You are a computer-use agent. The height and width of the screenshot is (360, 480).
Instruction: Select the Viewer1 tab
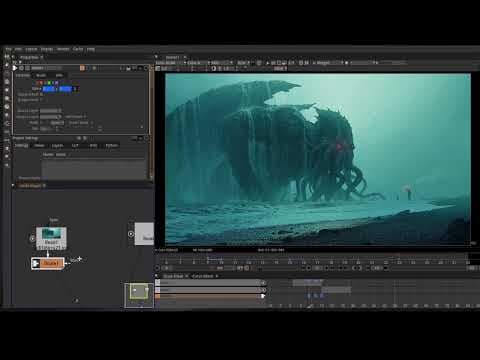pyautogui.click(x=172, y=57)
